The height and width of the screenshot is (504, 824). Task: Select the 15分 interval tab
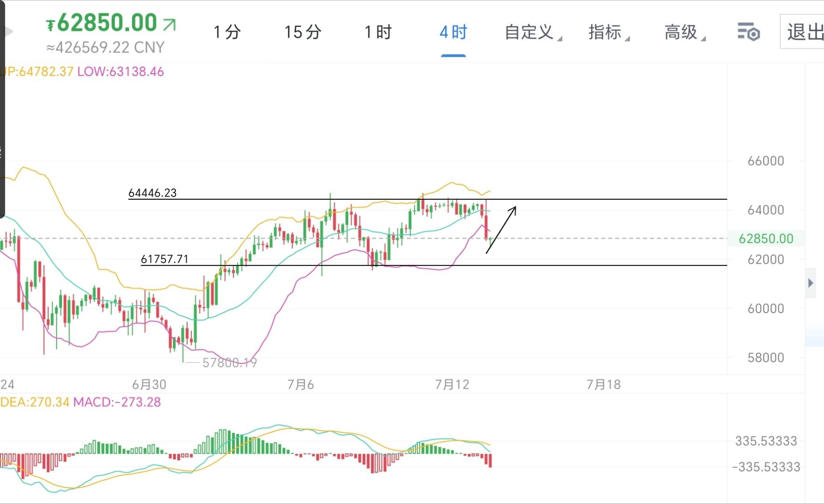click(x=303, y=32)
